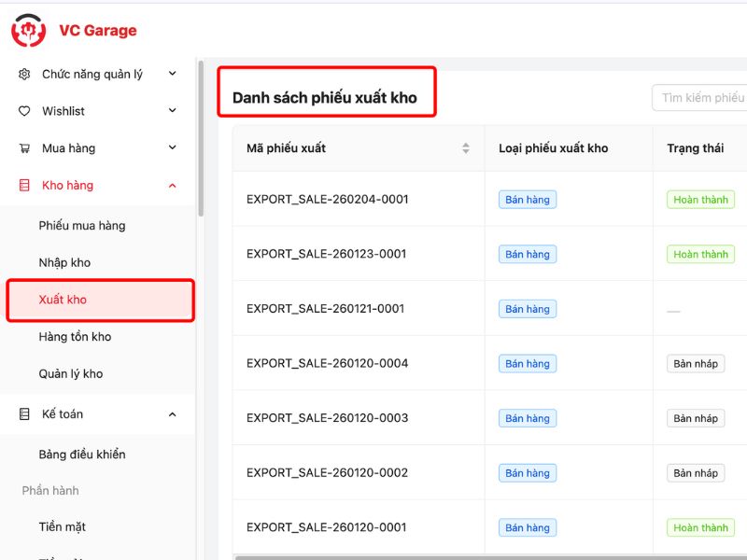This screenshot has height=560, width=747.
Task: Click the Kế toán accounting icon
Action: pos(24,414)
